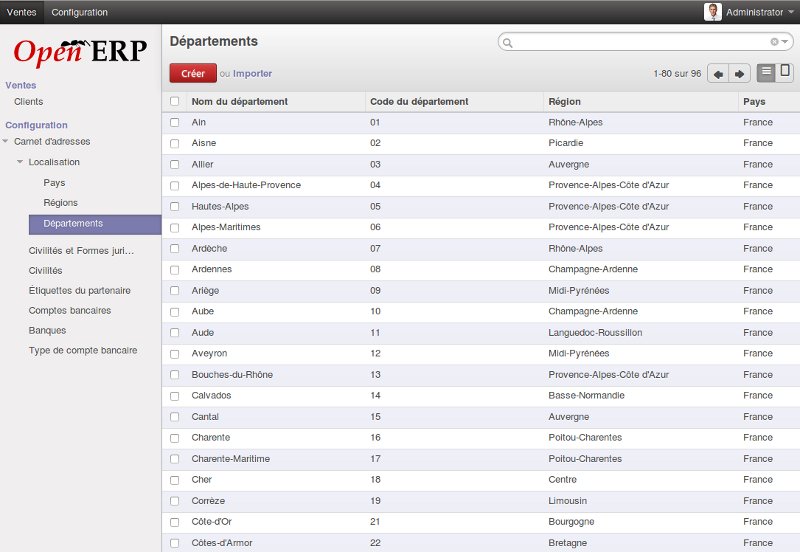This screenshot has width=800, height=552.
Task: Click the Importer link
Action: [252, 73]
